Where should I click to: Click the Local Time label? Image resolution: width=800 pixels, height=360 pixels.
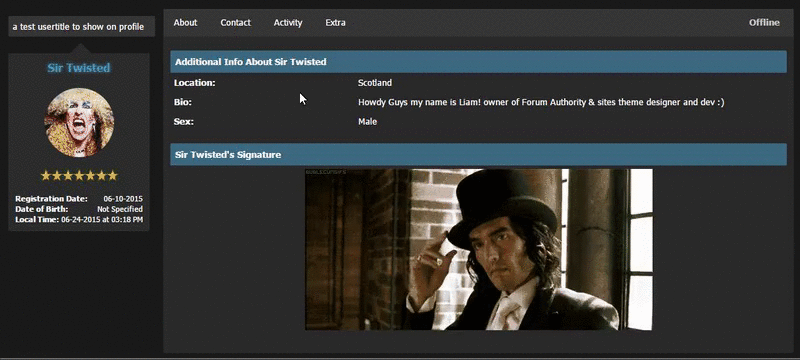37,220
